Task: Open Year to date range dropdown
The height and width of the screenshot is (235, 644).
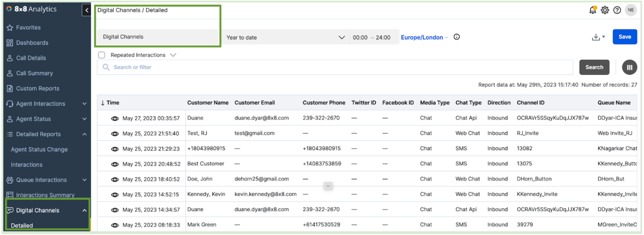Action: 285,37
